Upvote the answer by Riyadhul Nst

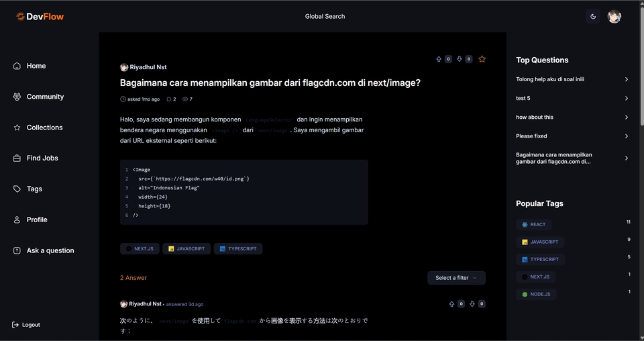coord(451,304)
